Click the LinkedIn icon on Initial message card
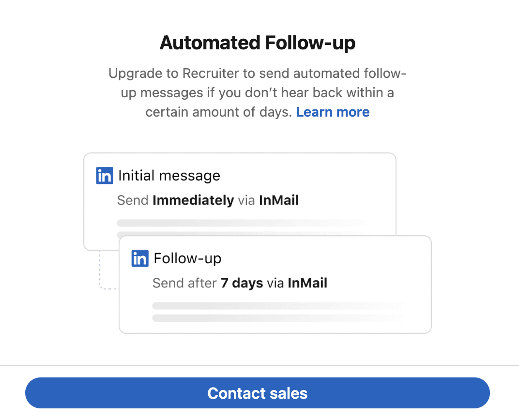This screenshot has width=519, height=420. click(x=104, y=175)
